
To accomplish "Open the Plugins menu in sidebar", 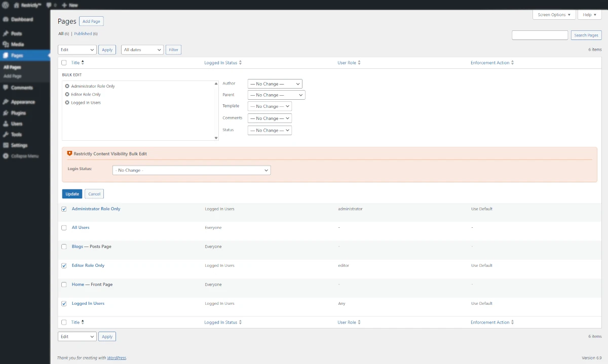I will pos(18,113).
